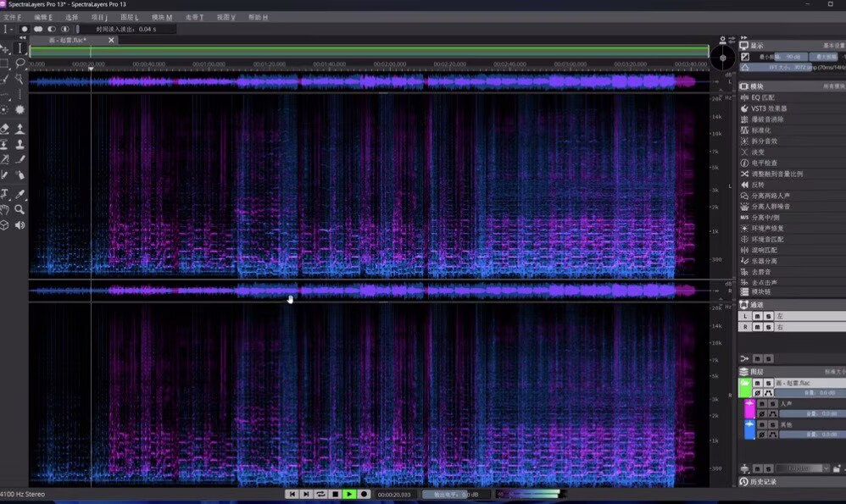Select the rectangular selection tool

click(4, 64)
